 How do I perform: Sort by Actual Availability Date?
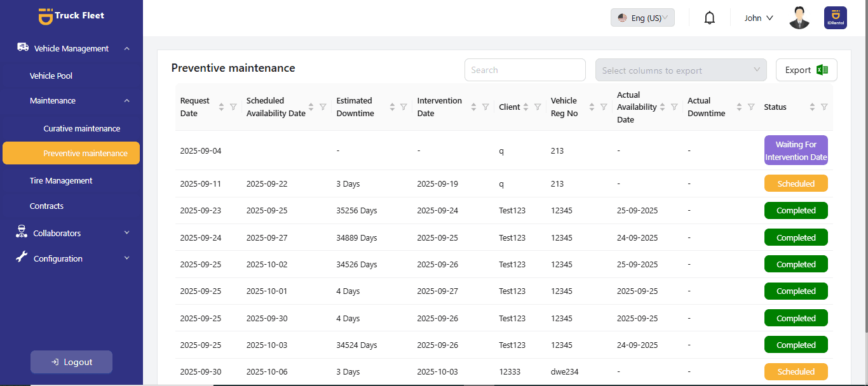662,107
